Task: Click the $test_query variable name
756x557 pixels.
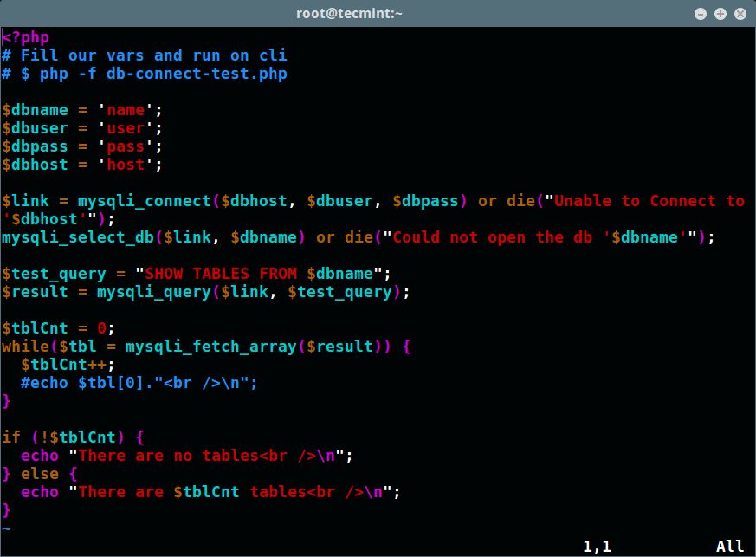Action: tap(54, 274)
